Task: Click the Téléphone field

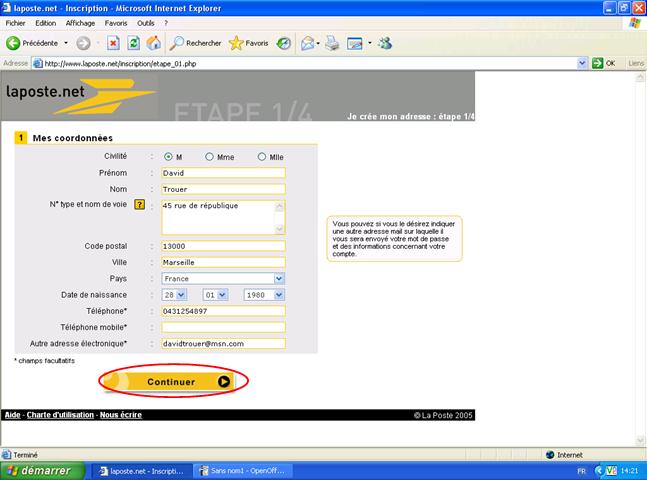Action: [x=223, y=311]
